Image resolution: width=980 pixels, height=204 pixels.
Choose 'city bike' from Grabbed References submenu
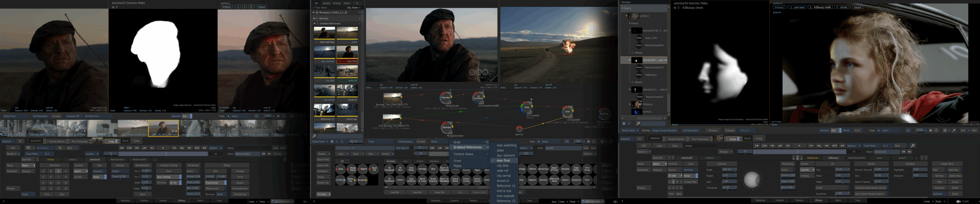(503, 166)
